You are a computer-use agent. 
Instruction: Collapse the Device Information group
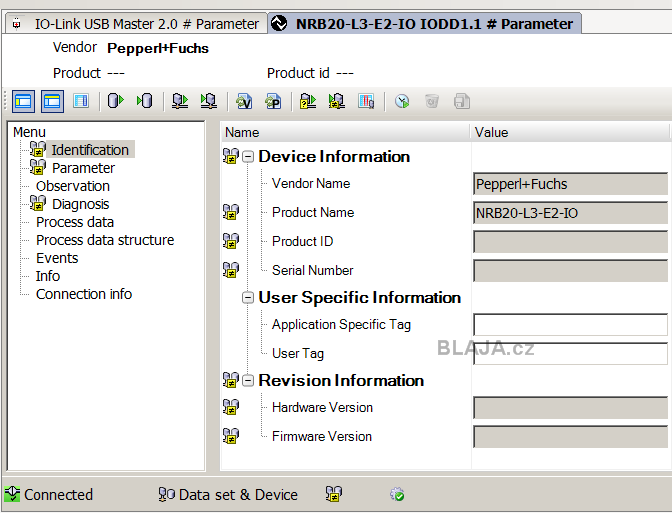248,157
